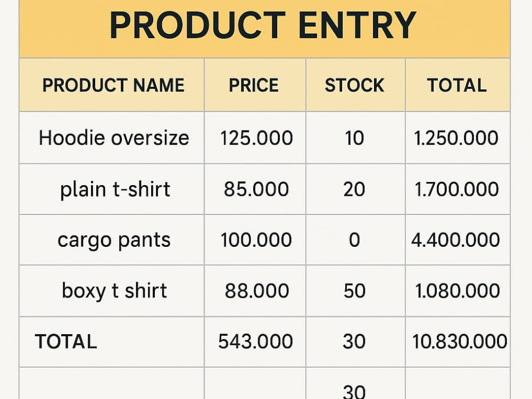Select the boxy t shirt product cell
532x399 pixels.
(112, 291)
